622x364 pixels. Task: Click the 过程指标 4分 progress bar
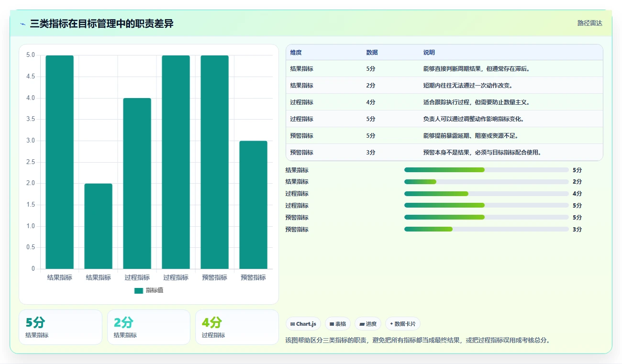[487, 194]
